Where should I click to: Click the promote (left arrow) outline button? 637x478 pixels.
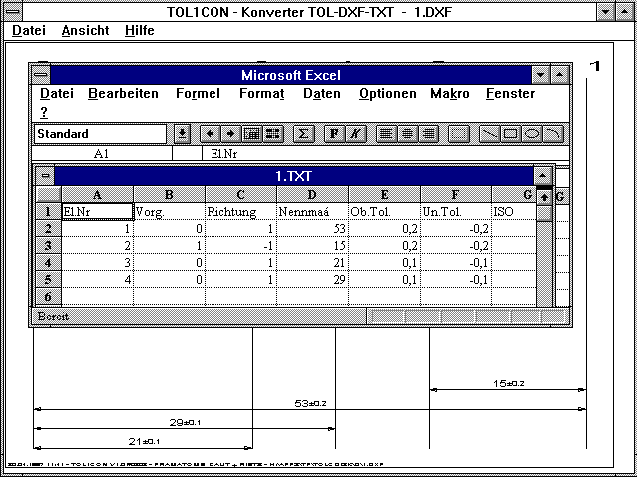(x=210, y=134)
